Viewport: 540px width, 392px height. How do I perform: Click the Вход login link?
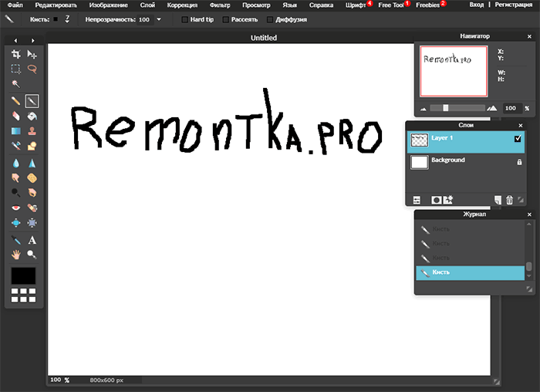coord(477,5)
